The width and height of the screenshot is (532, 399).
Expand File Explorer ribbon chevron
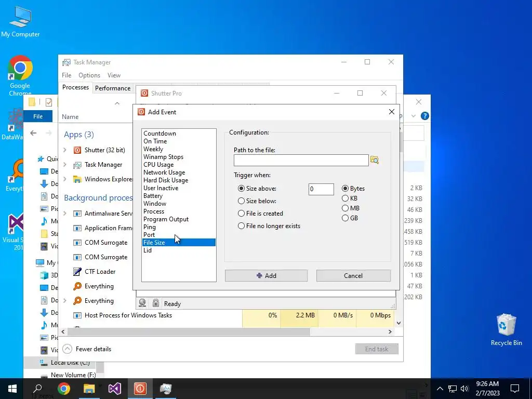(x=413, y=116)
